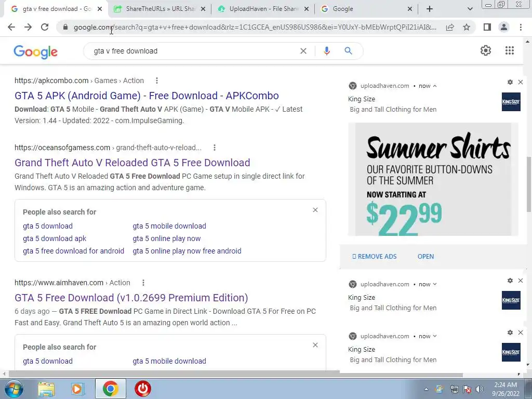Start voice search with microphone icon
The height and width of the screenshot is (399, 532).
[327, 51]
